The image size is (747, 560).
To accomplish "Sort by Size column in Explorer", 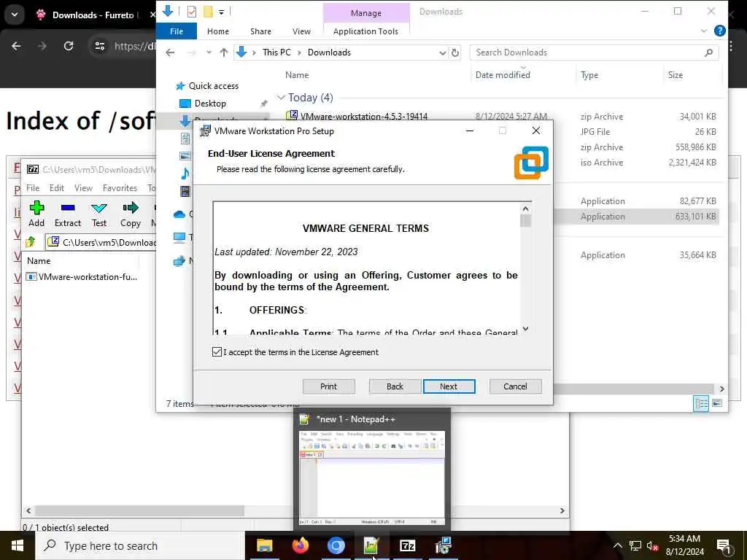I will [675, 75].
